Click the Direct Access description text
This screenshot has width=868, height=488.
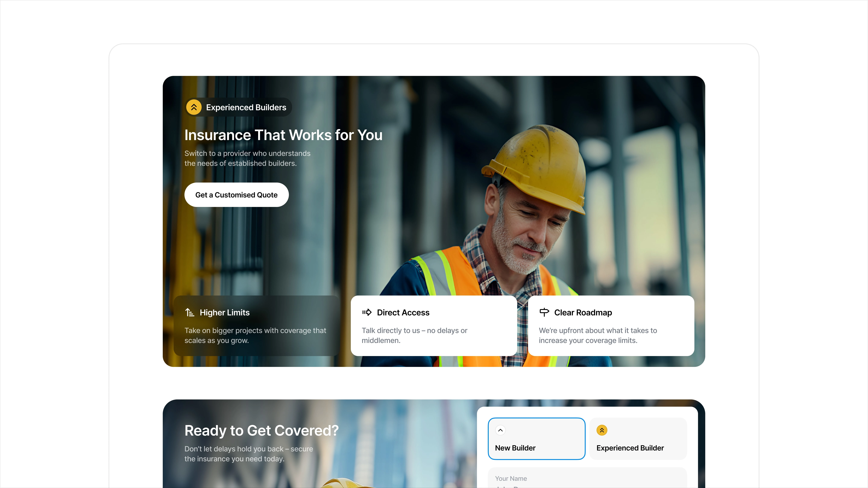click(x=414, y=335)
